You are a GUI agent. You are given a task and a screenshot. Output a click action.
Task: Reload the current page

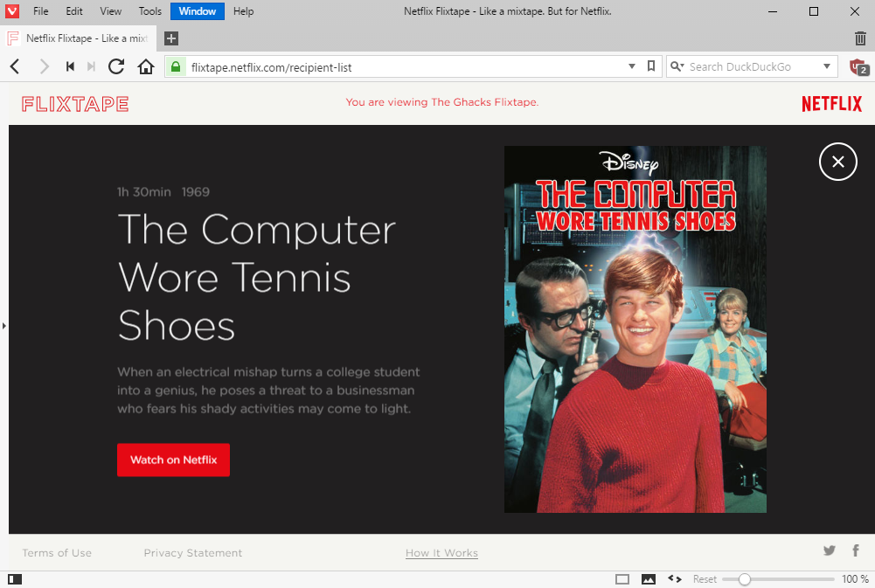(116, 67)
